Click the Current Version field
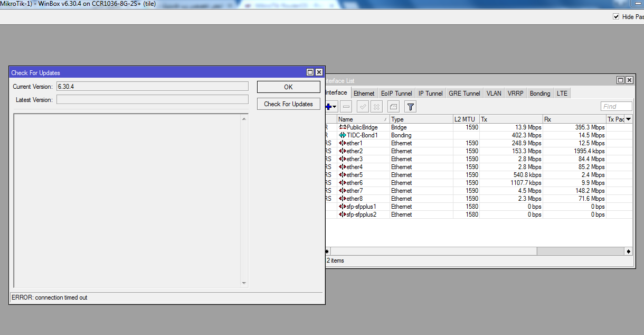Viewport: 644px width, 335px height. (152, 86)
